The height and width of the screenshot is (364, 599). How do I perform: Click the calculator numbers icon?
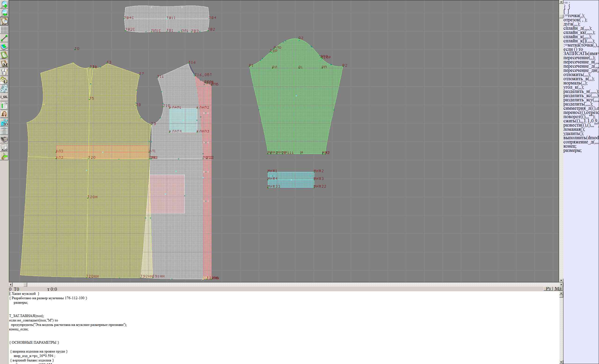(4, 89)
